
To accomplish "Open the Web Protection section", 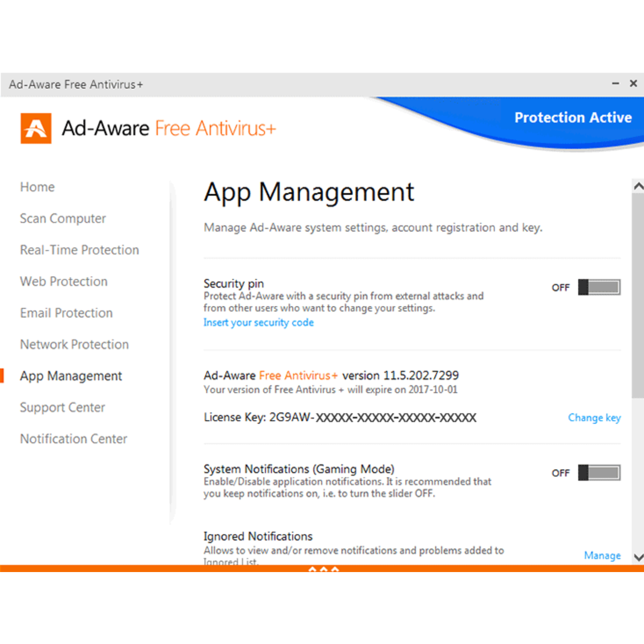I will tap(64, 282).
